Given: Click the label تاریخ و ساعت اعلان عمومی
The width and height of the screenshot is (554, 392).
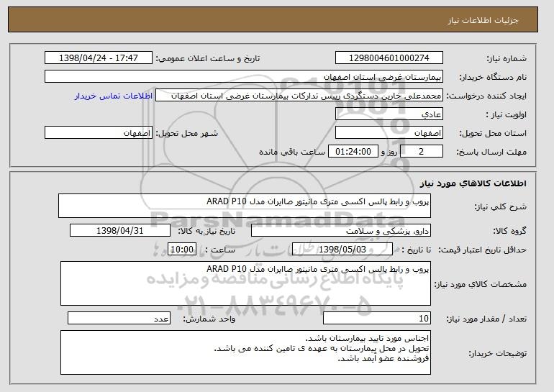Looking at the screenshot, I should [x=208, y=59].
